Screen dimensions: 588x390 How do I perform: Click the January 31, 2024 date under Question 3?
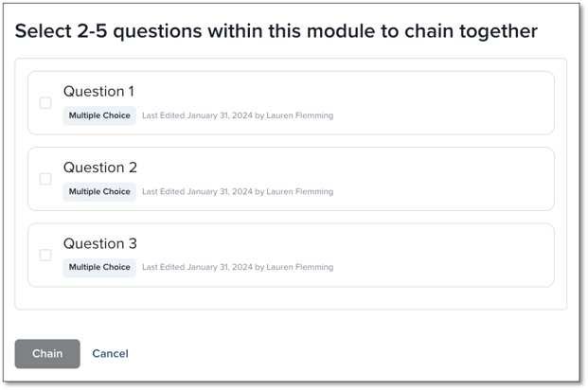tap(219, 267)
